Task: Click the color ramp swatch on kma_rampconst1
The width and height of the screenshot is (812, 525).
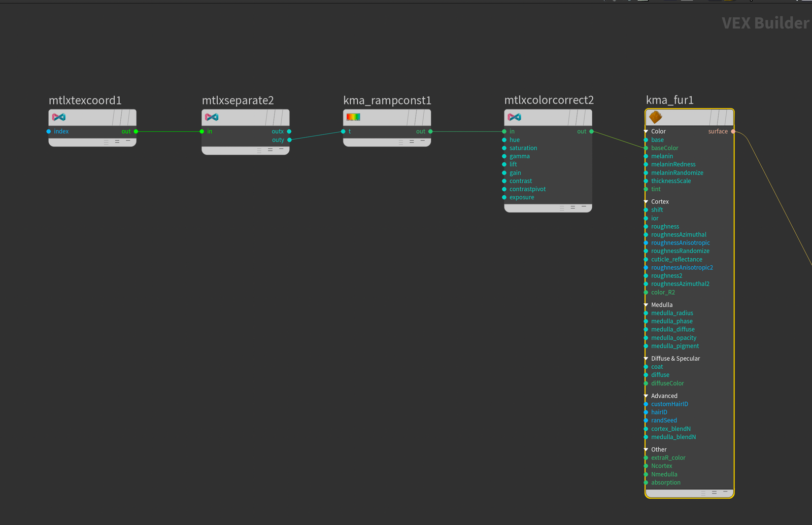Action: coord(353,117)
